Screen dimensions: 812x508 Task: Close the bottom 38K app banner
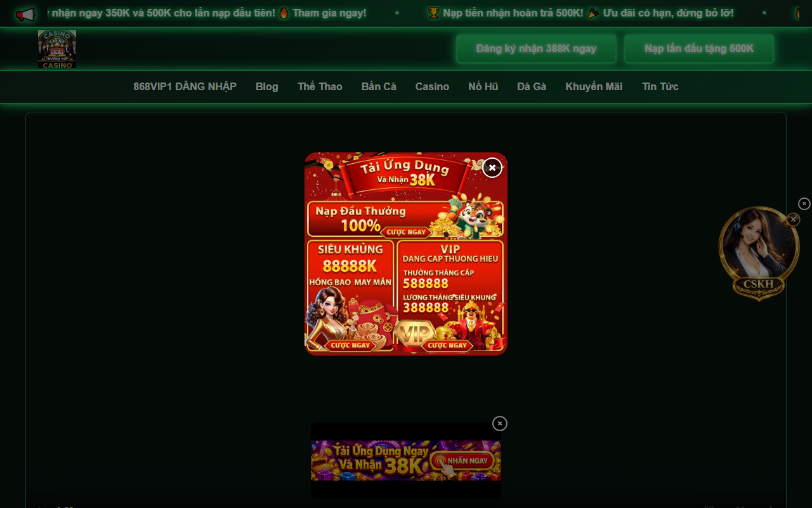(x=500, y=424)
